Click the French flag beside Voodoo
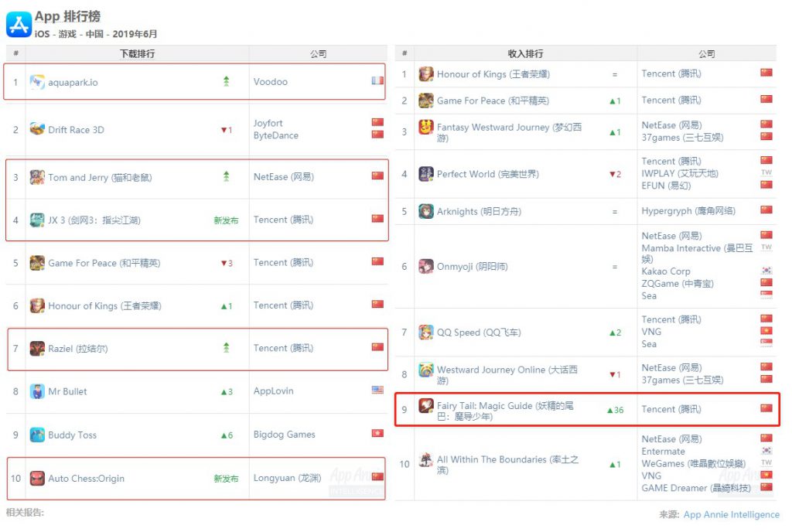Screen dimensions: 792x532 [377, 80]
